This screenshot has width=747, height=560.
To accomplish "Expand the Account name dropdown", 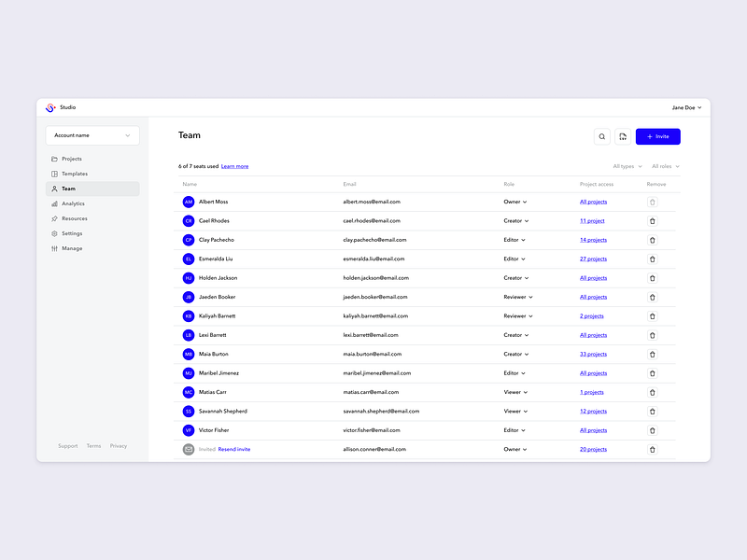I will click(92, 135).
